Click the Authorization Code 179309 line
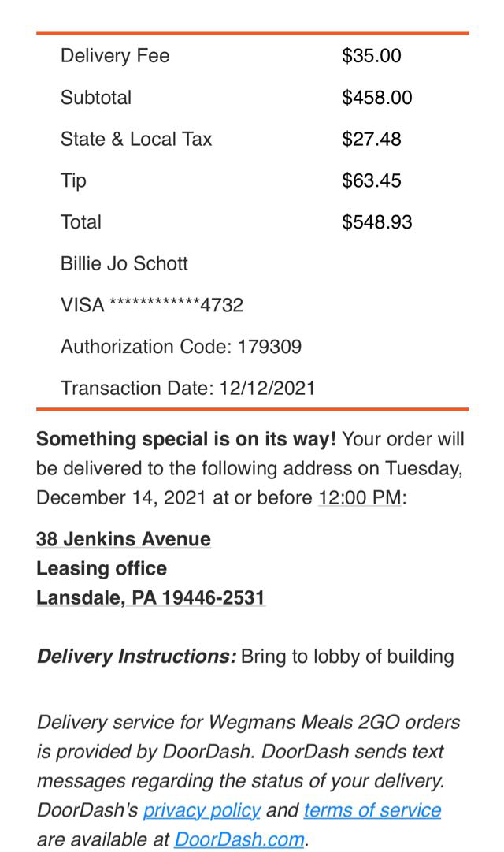The width and height of the screenshot is (504, 852). coord(181,347)
